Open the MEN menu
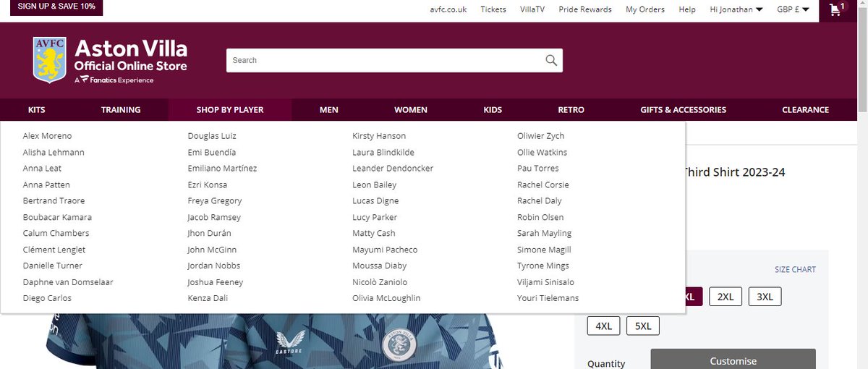Image resolution: width=868 pixels, height=369 pixels. pos(329,110)
